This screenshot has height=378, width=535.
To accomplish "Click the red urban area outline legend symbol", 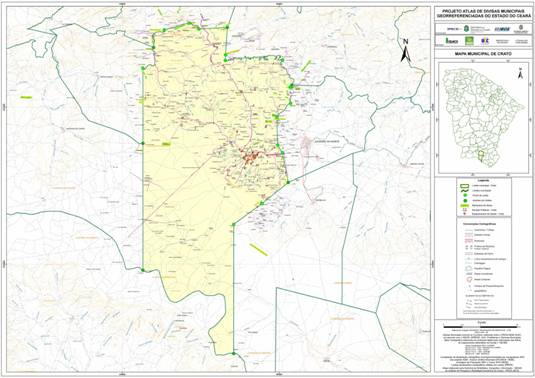I will click(x=469, y=279).
